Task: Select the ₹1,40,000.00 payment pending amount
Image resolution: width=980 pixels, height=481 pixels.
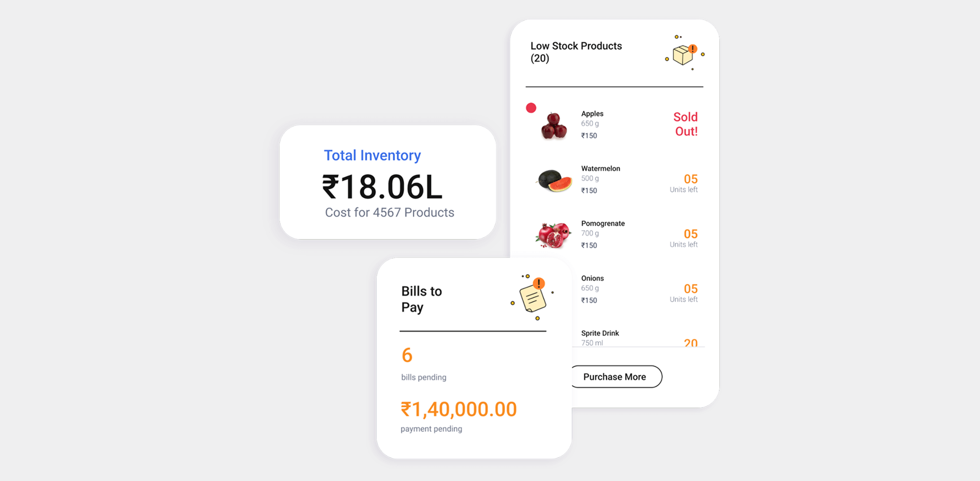Action: [458, 409]
